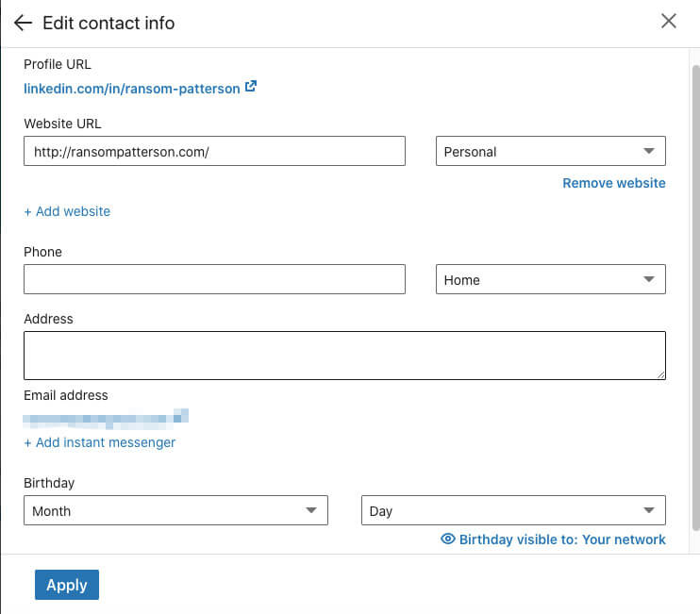Click the Apply button

tap(67, 585)
